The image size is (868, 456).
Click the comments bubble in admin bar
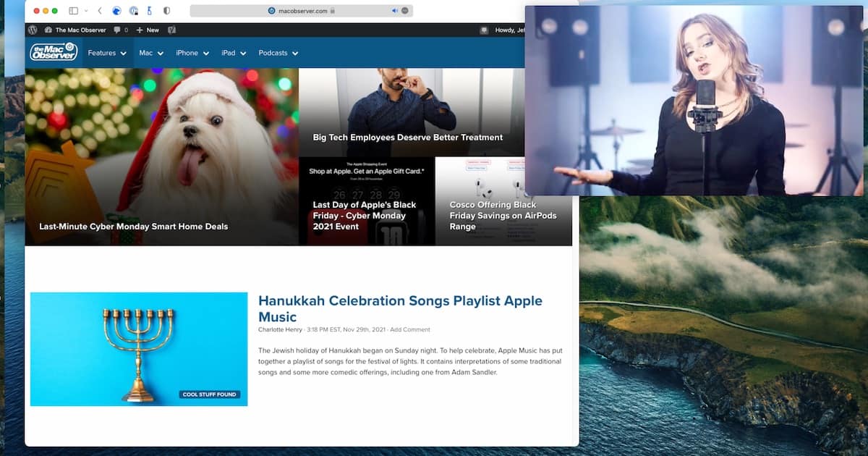pyautogui.click(x=120, y=30)
